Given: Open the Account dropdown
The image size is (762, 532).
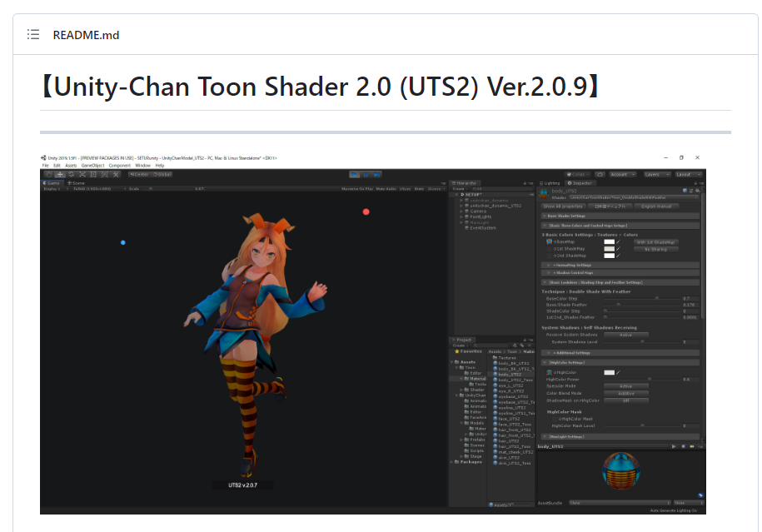Looking at the screenshot, I should pyautogui.click(x=622, y=174).
